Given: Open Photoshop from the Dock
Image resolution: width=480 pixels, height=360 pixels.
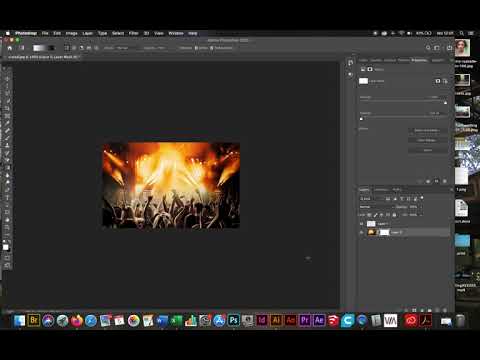Looking at the screenshot, I should tap(234, 320).
